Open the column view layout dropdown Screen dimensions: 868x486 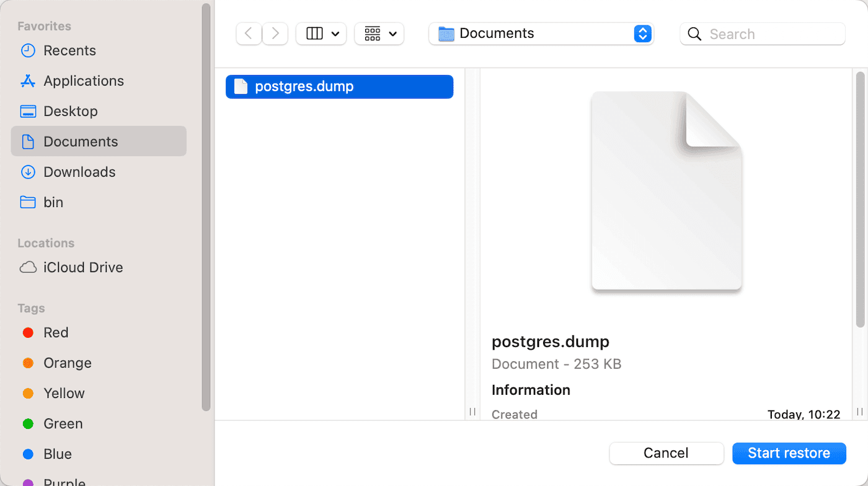click(321, 33)
